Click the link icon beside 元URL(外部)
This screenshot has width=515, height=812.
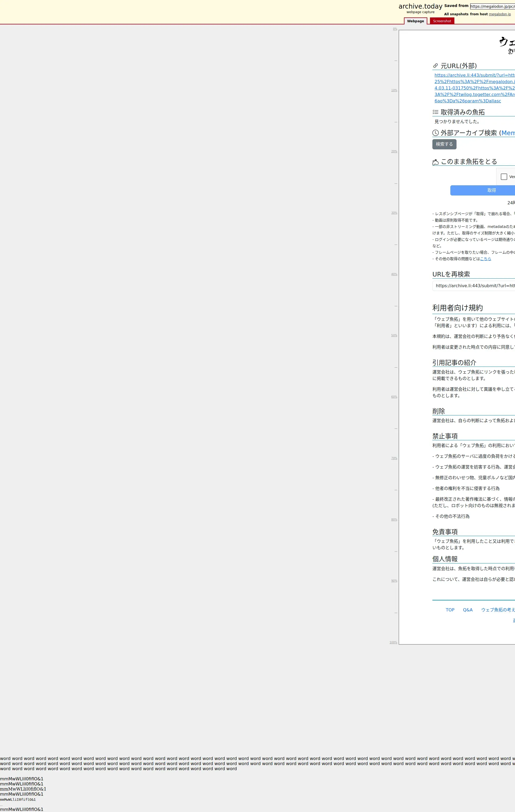[x=435, y=66]
